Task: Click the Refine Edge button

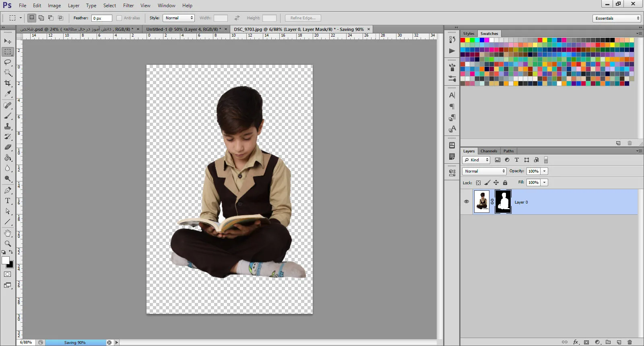Action: [303, 18]
